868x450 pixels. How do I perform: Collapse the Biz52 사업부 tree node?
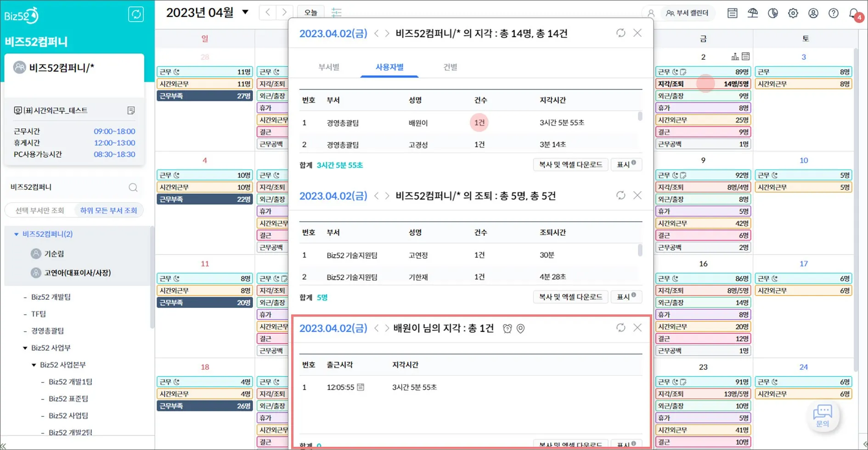point(25,348)
